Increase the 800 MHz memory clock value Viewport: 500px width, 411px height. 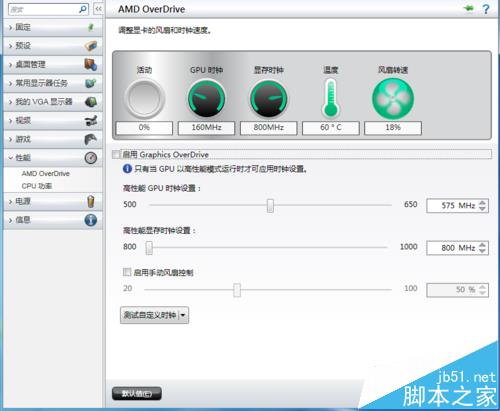(x=482, y=245)
